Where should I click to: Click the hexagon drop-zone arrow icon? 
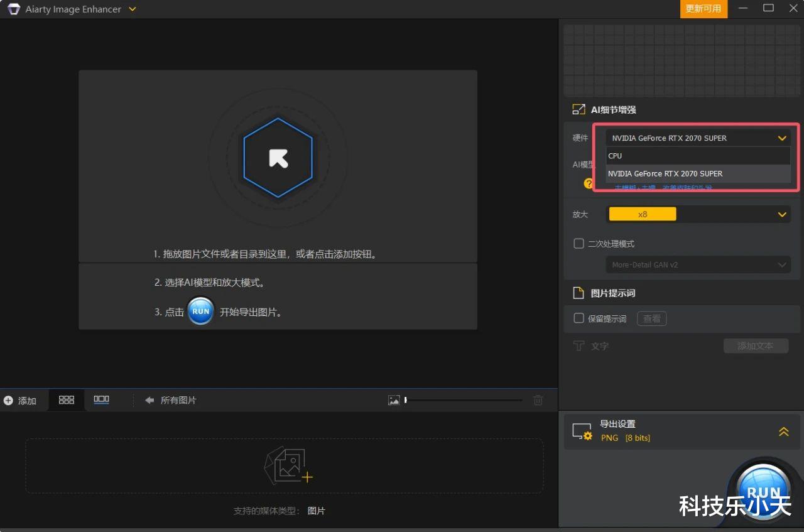pyautogui.click(x=278, y=158)
